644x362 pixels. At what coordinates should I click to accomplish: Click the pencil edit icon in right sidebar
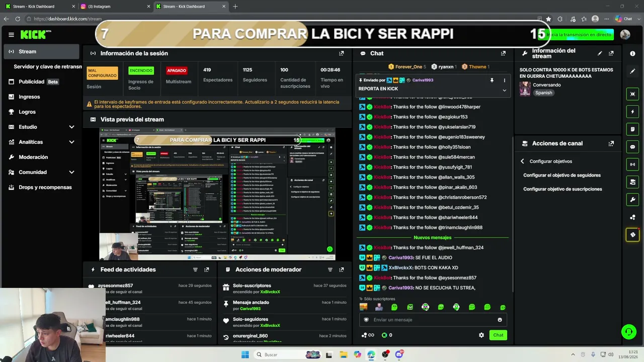pos(633,71)
